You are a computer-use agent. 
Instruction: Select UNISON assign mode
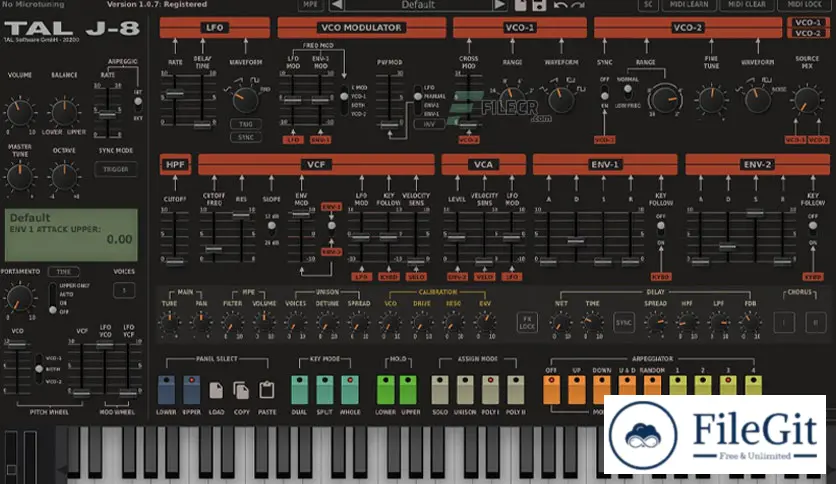[465, 390]
